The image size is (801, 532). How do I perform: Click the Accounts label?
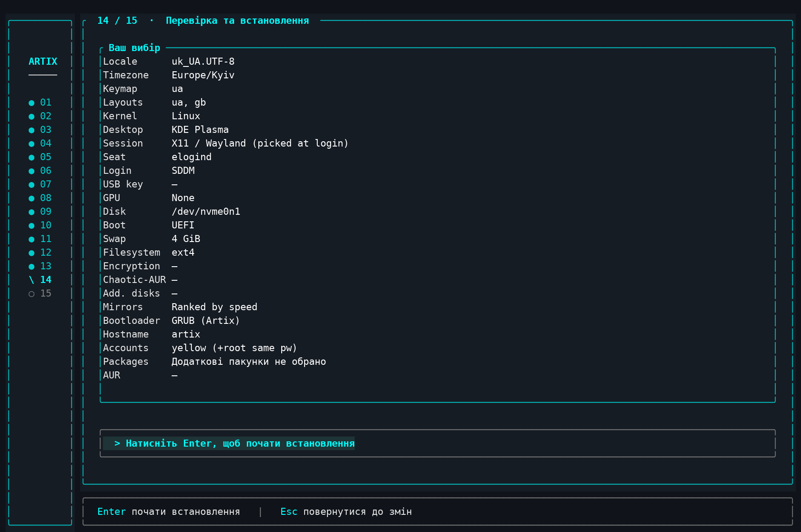point(126,348)
